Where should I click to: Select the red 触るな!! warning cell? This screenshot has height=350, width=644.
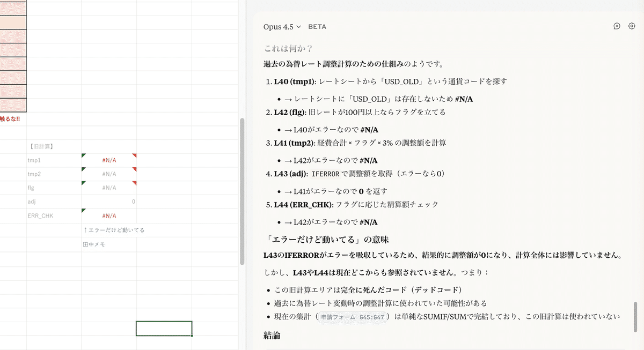coord(13,118)
